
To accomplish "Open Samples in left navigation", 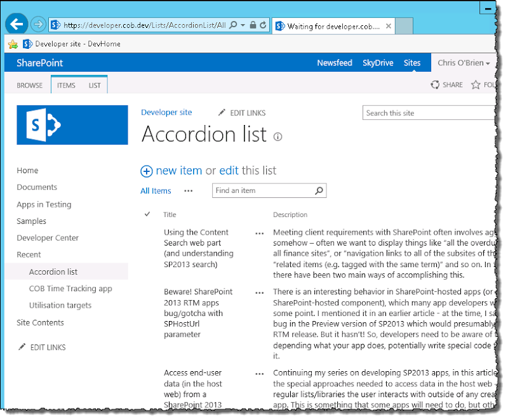I will click(x=31, y=221).
